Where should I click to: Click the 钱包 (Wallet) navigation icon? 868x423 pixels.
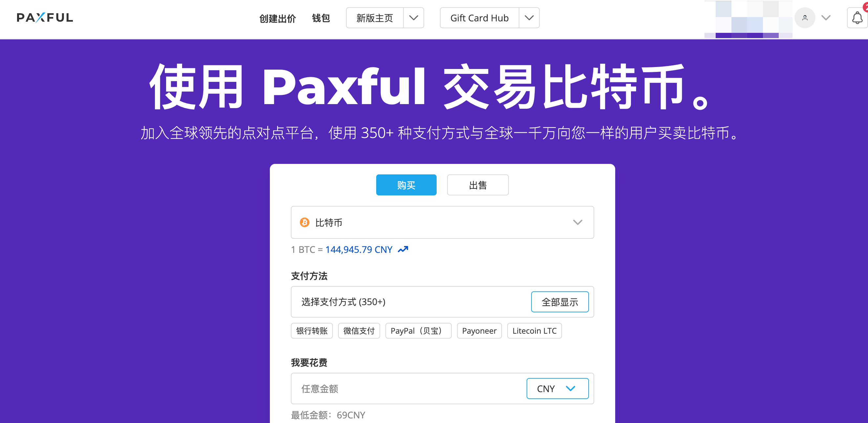[322, 18]
